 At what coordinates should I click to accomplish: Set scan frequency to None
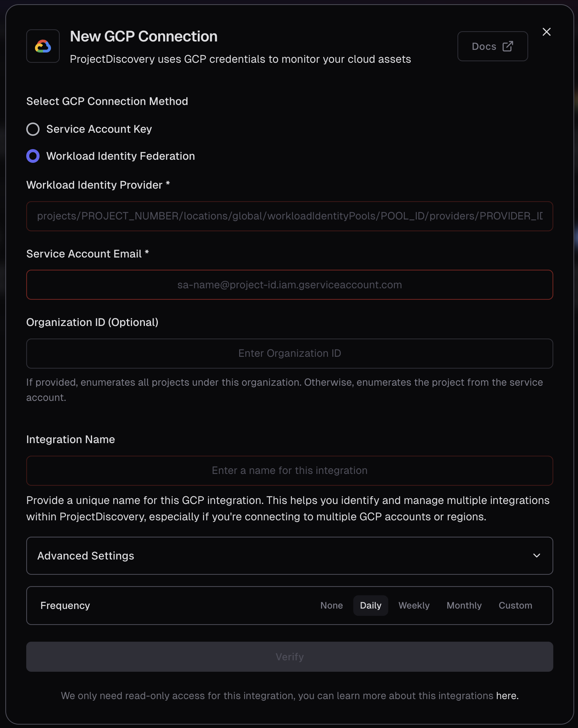coord(331,605)
